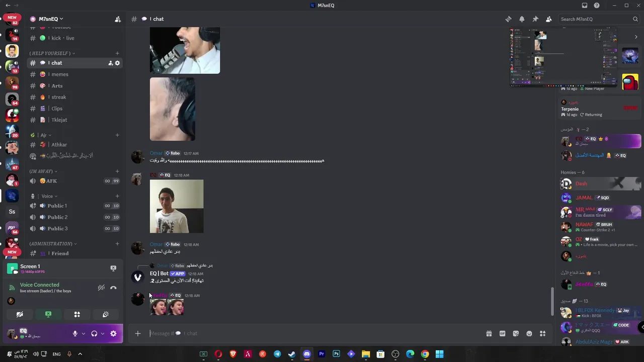The width and height of the screenshot is (644, 362).
Task: Open the kick live channel
Action: coord(74,38)
